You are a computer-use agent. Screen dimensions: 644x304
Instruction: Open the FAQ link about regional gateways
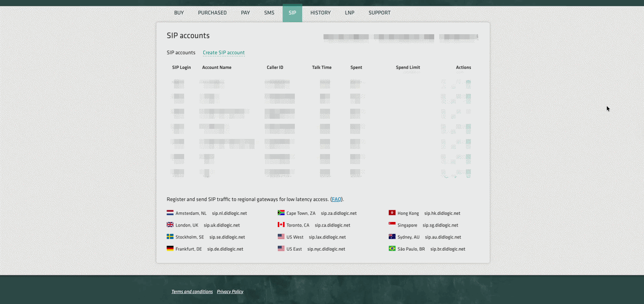coord(336,199)
